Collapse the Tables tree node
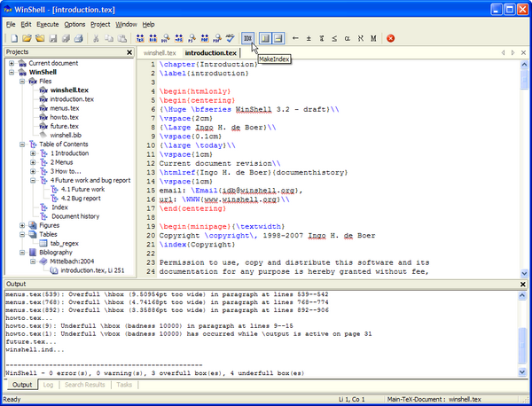This screenshot has width=532, height=406. [22, 234]
